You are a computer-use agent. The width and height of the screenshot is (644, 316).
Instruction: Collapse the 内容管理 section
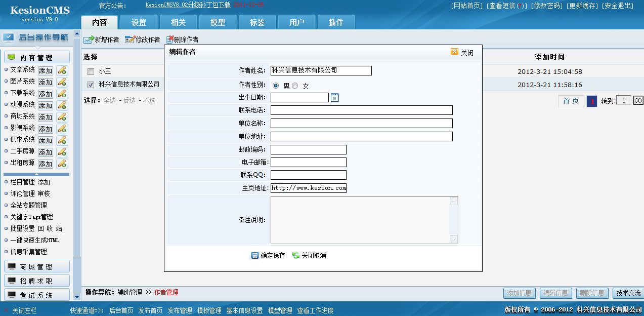(x=36, y=58)
